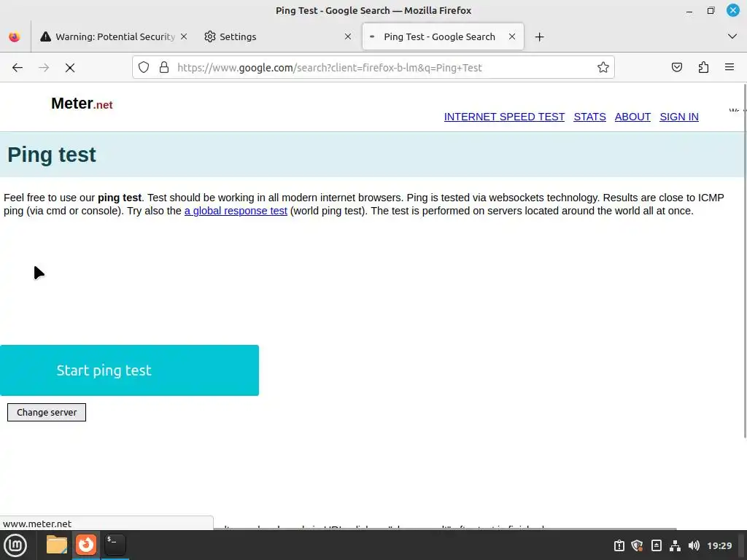Click the Ping test heading
The image size is (747, 560).
click(x=52, y=155)
